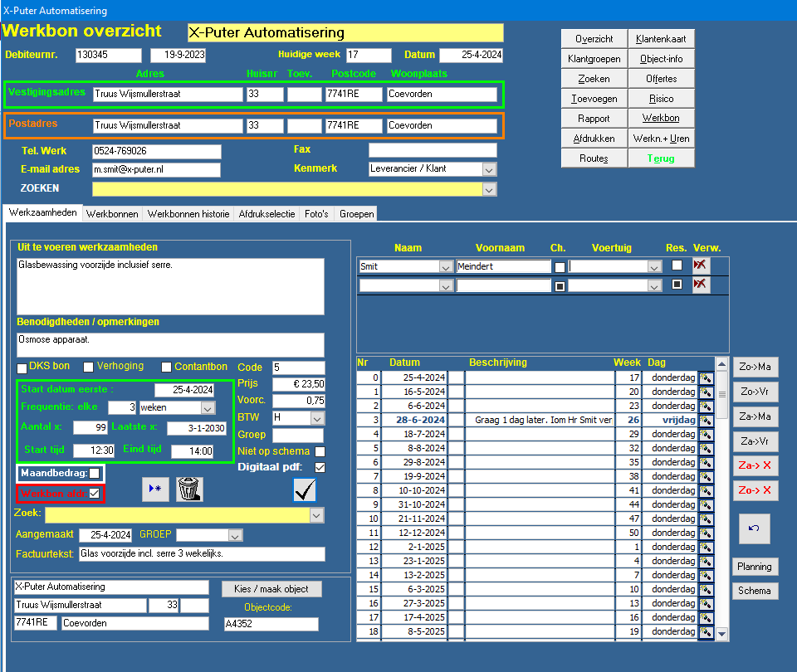Viewport: 797px width, 672px height.
Task: Click the large checkmark confirm icon
Action: coord(305,490)
